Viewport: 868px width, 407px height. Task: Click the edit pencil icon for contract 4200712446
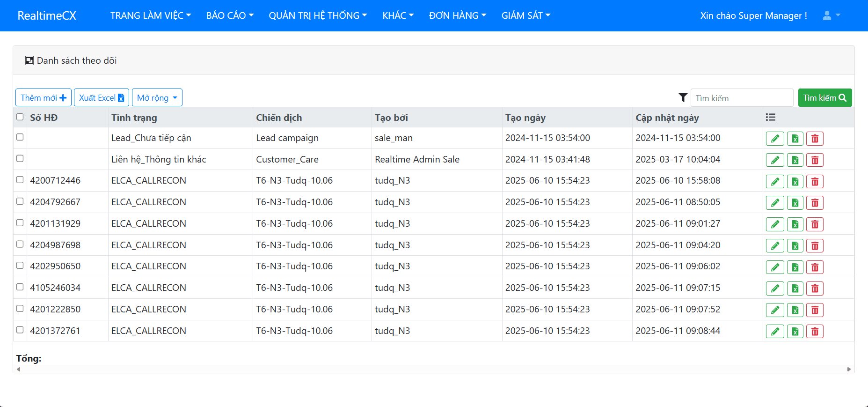[x=775, y=181]
